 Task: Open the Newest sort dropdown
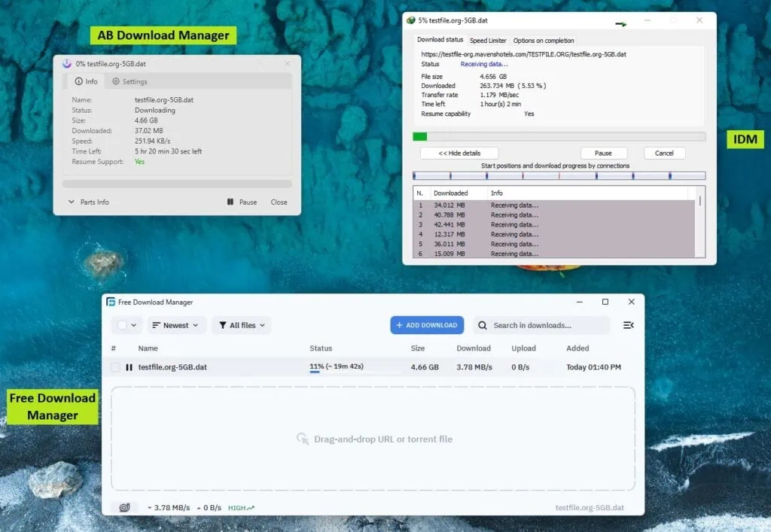pyautogui.click(x=176, y=325)
